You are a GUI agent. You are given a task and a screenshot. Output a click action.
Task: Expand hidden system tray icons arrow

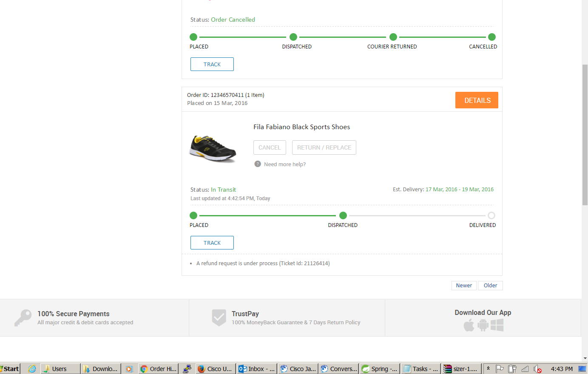pyautogui.click(x=488, y=368)
